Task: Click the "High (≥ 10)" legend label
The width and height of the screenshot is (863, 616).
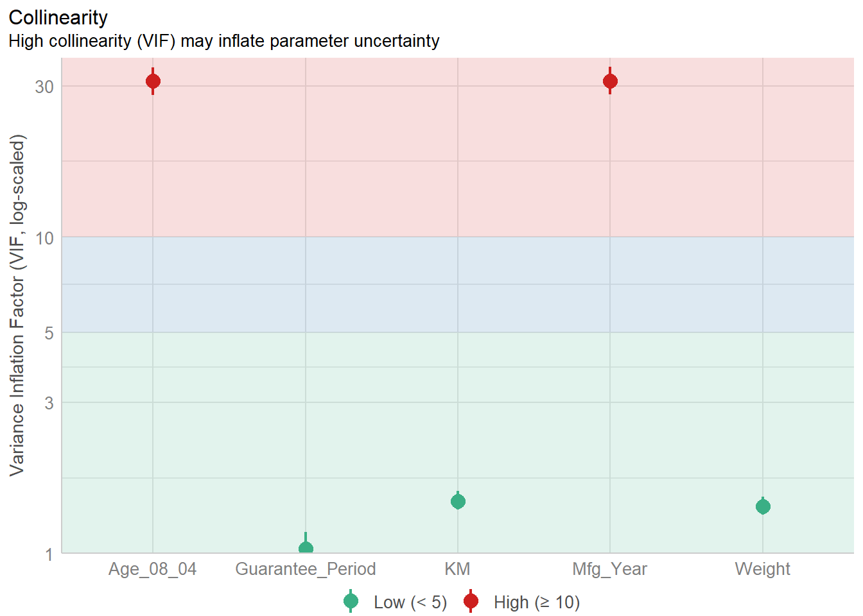Action: (536, 603)
